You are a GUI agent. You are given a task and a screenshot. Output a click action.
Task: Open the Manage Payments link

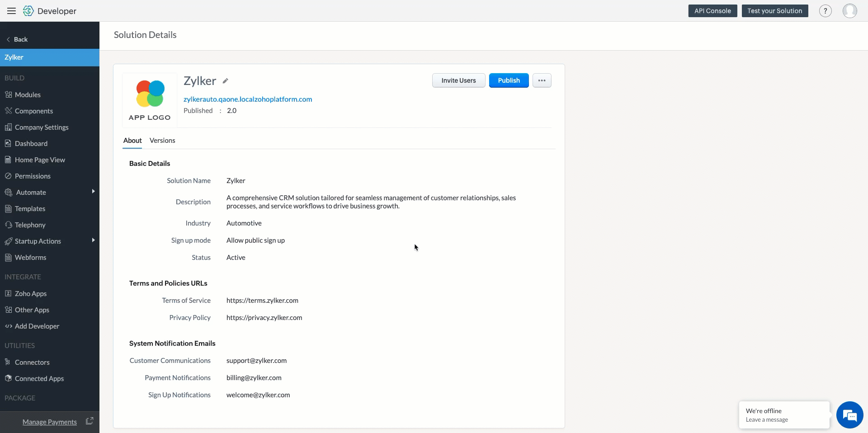pos(50,422)
